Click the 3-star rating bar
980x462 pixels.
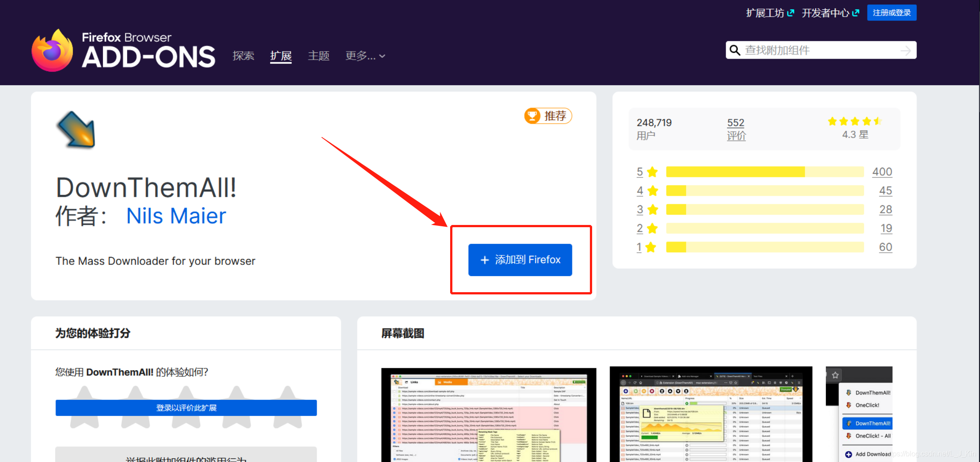click(765, 209)
